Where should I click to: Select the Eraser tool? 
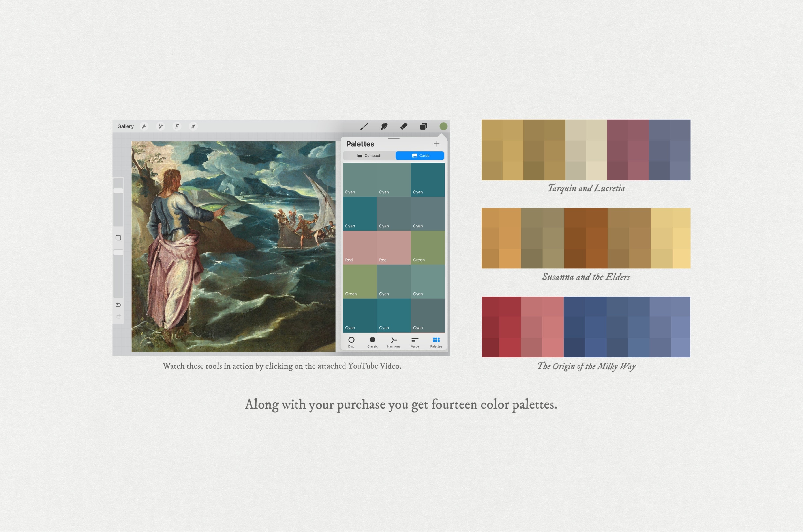[x=404, y=126]
